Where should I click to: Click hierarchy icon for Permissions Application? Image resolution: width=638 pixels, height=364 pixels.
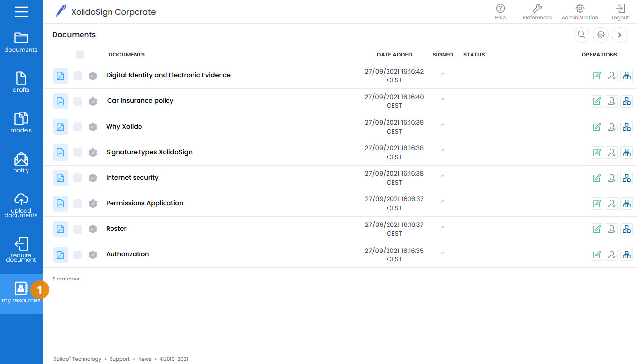click(626, 203)
